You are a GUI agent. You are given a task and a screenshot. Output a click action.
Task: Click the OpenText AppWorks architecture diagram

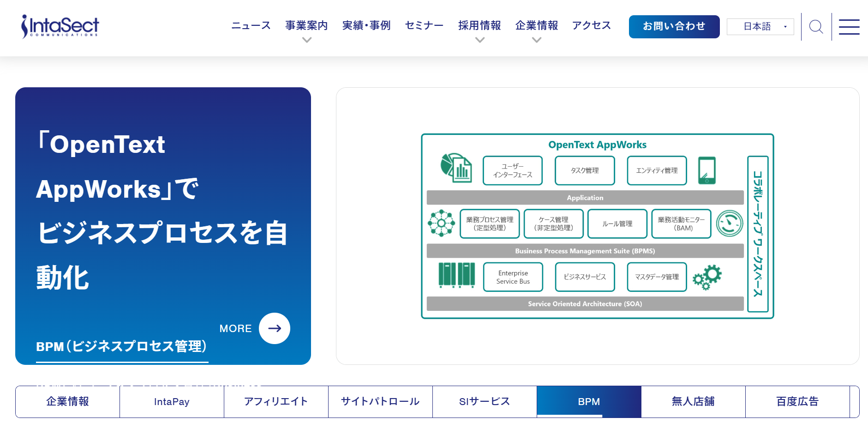[x=597, y=226]
